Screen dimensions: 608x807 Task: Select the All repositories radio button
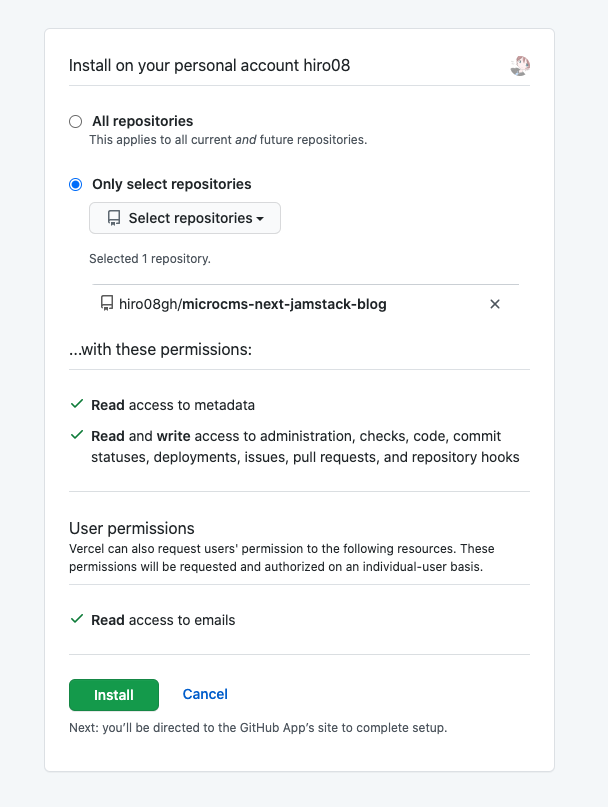click(x=76, y=122)
